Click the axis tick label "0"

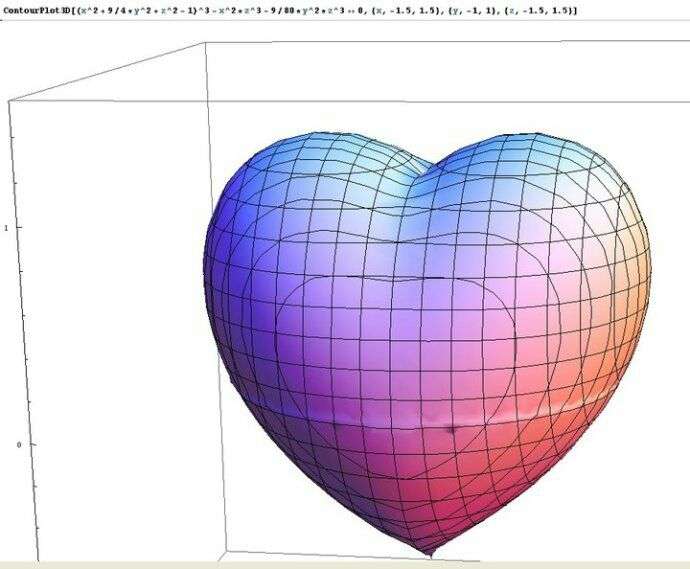(x=18, y=445)
